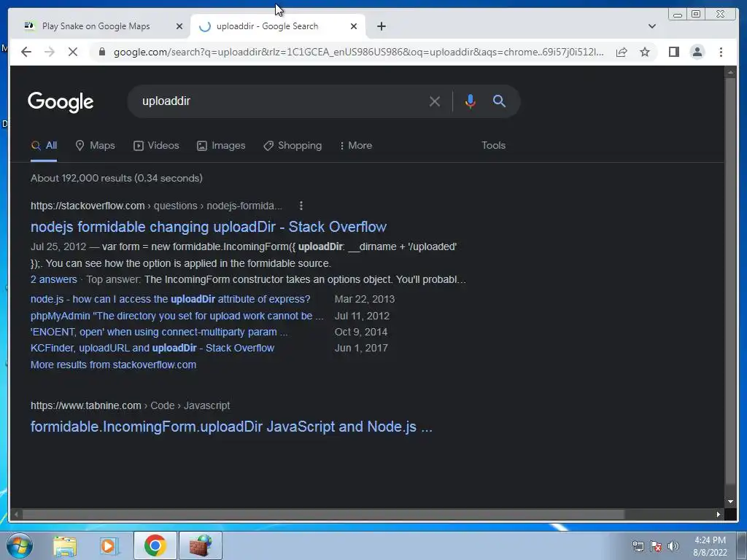This screenshot has width=747, height=560.
Task: Switch to Images results
Action: tap(221, 146)
